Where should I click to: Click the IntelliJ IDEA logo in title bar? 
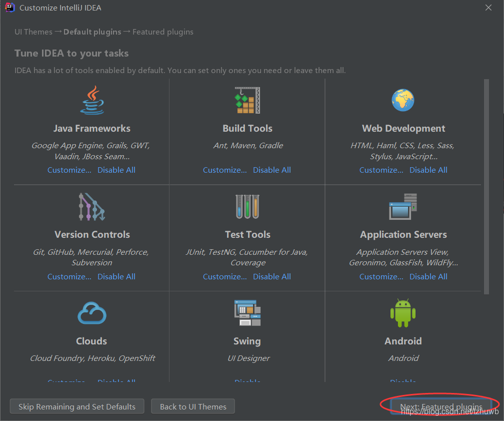tap(10, 8)
